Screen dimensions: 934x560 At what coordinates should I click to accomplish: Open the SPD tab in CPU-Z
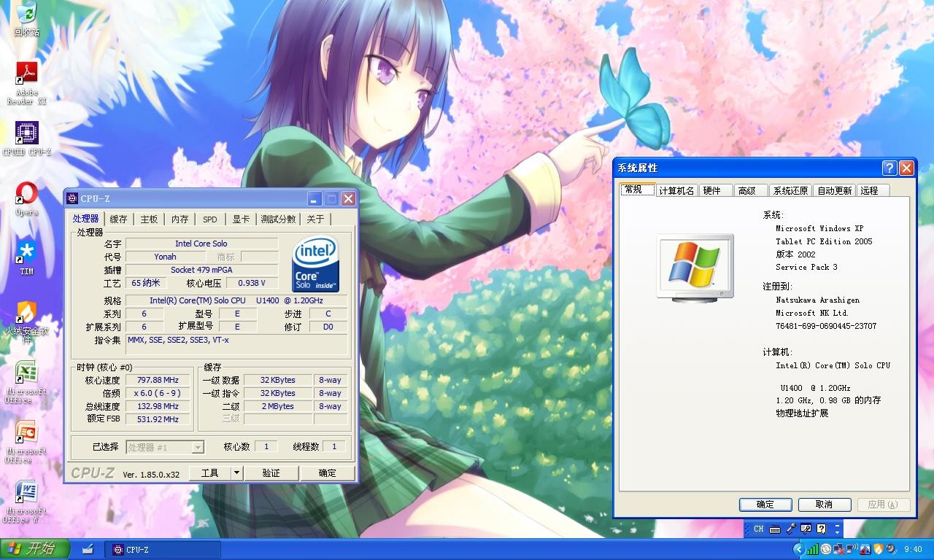[210, 219]
